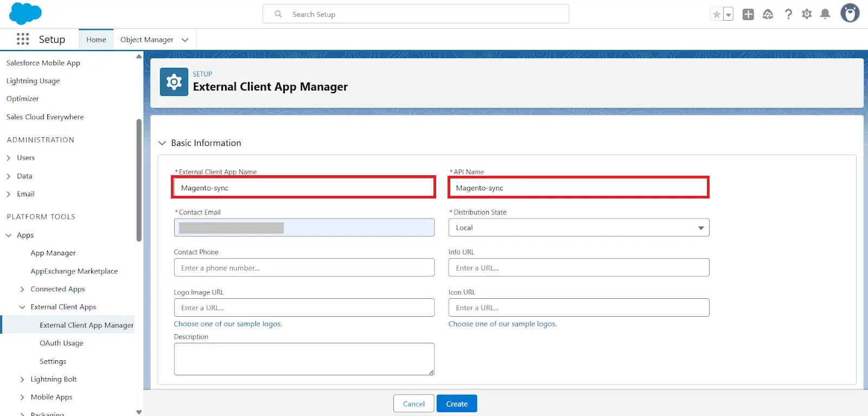The image size is (868, 416).
Task: Open Salesforce Mobile App in sidebar
Action: [x=43, y=63]
